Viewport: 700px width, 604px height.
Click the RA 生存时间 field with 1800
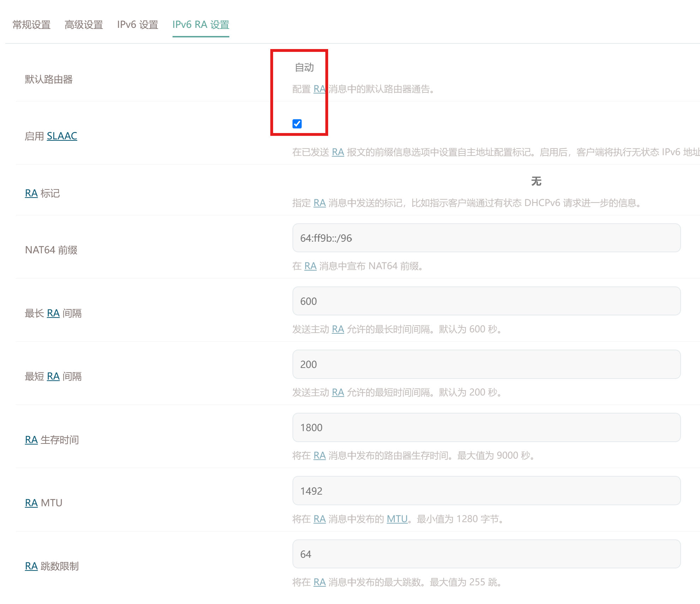tap(486, 428)
